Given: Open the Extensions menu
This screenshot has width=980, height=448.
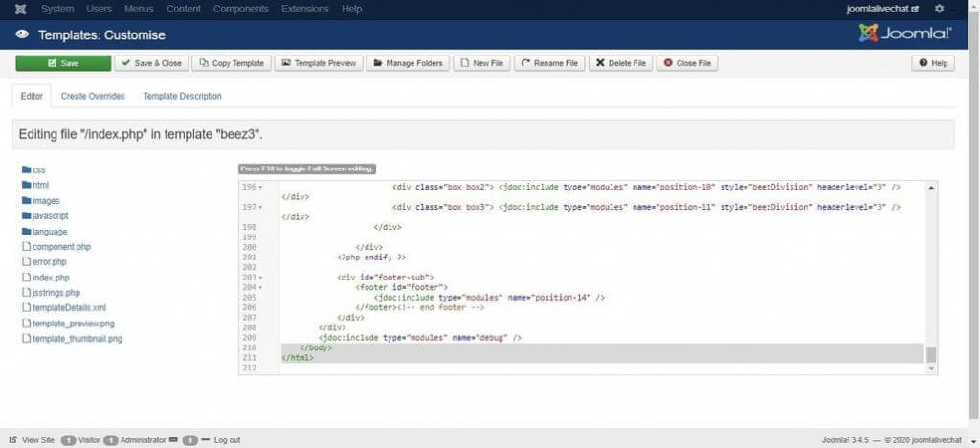Looking at the screenshot, I should click(x=305, y=9).
